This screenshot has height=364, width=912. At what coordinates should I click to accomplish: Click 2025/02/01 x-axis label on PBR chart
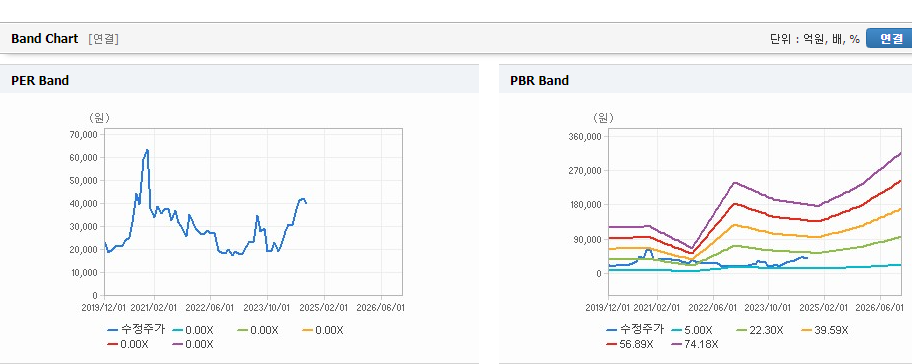coord(824,307)
